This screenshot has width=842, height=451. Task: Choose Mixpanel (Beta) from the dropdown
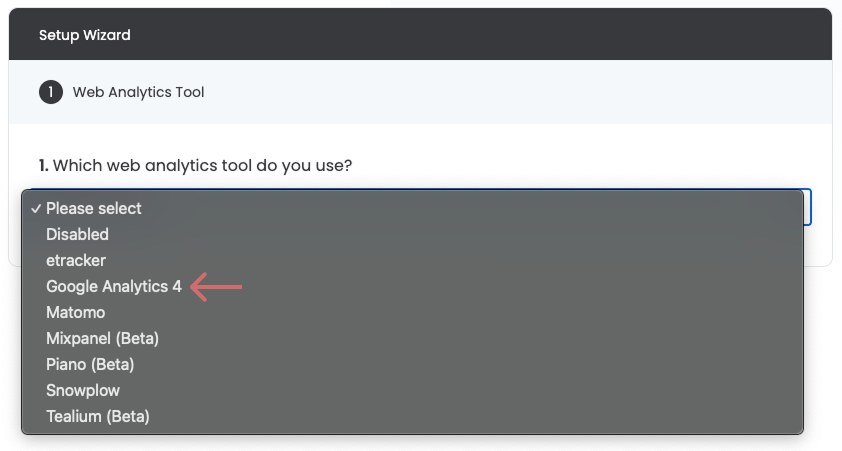(412, 338)
